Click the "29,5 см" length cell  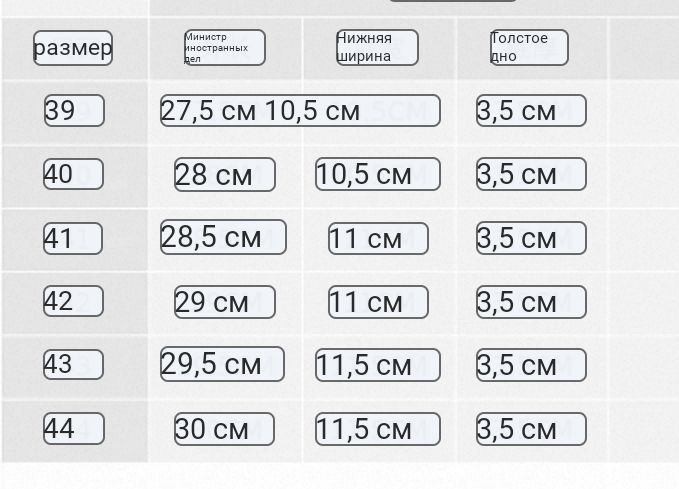(222, 365)
